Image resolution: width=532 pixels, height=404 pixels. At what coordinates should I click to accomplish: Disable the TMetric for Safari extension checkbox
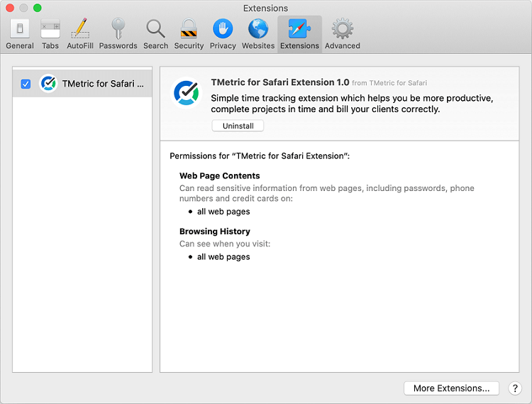26,84
